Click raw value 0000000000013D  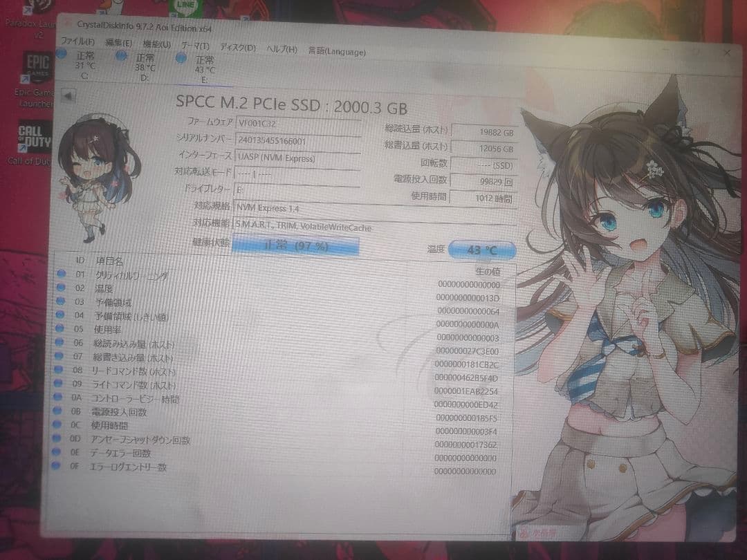468,297
